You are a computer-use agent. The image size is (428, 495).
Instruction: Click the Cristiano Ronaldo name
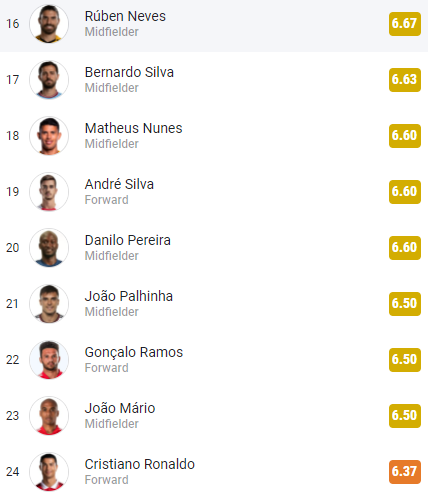coord(140,464)
